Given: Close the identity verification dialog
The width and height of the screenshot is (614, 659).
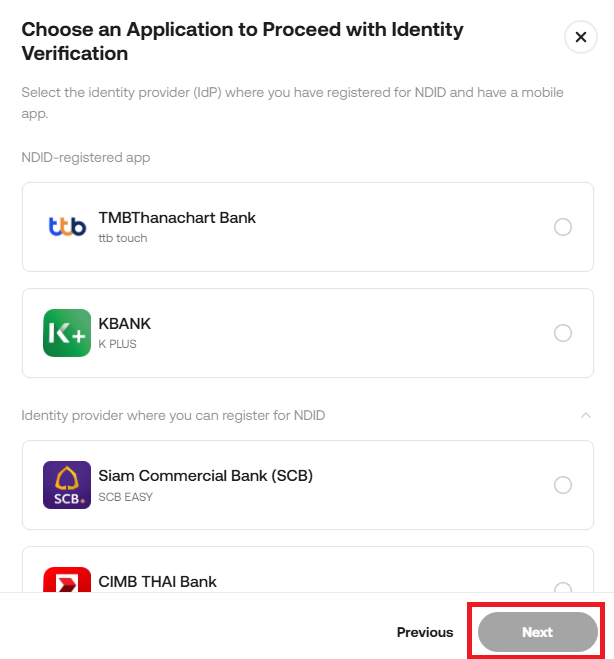Looking at the screenshot, I should click(x=580, y=38).
